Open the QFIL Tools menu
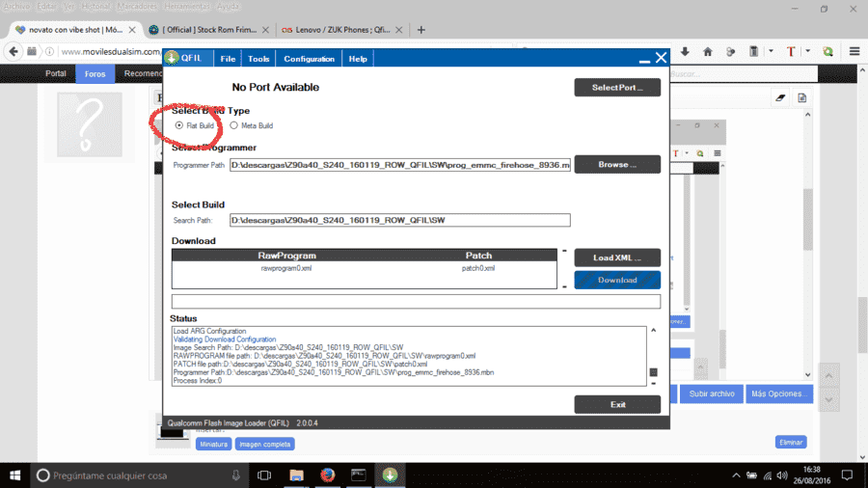 click(258, 59)
